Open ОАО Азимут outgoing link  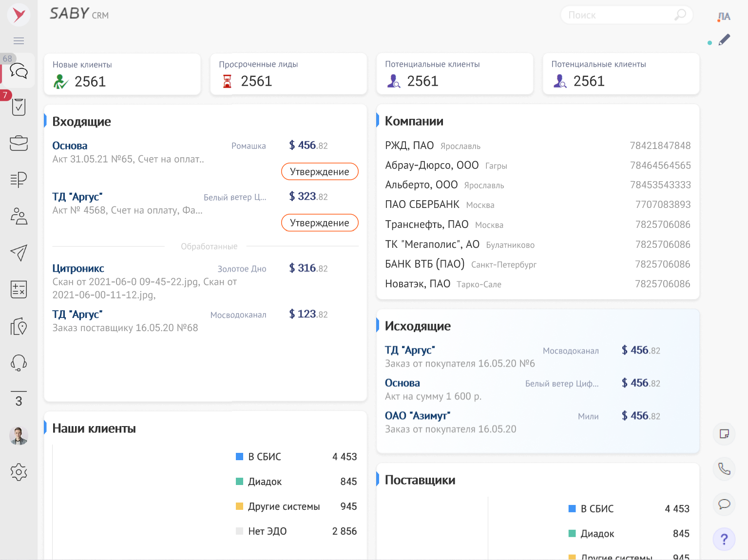(418, 416)
